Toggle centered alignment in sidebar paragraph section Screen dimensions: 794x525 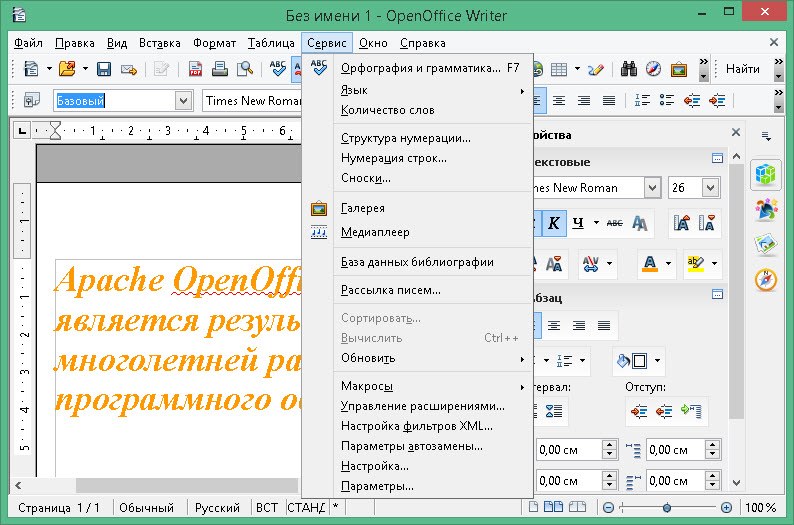(x=554, y=325)
